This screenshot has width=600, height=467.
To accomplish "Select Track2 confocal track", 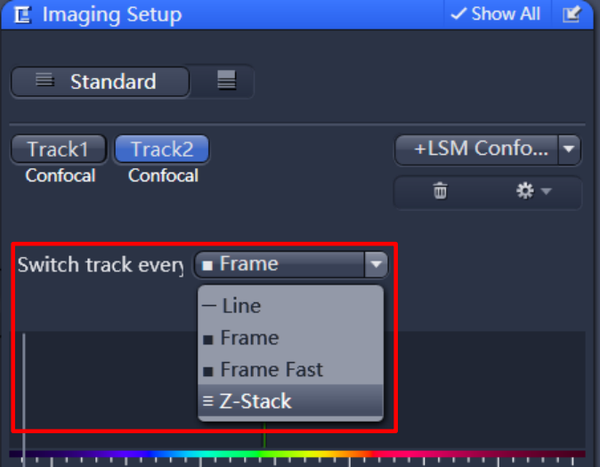I will point(162,150).
